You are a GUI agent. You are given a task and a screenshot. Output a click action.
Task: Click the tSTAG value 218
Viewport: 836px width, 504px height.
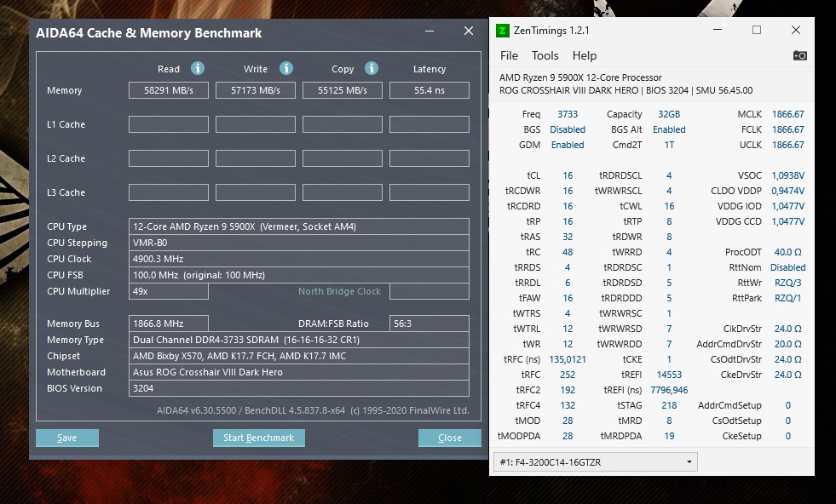coord(669,405)
